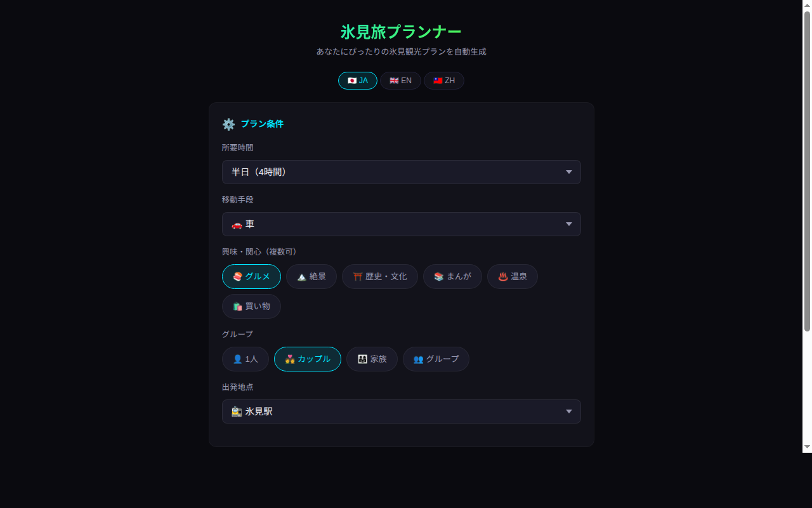Click the station icon beside 氷見駅

tap(235, 411)
